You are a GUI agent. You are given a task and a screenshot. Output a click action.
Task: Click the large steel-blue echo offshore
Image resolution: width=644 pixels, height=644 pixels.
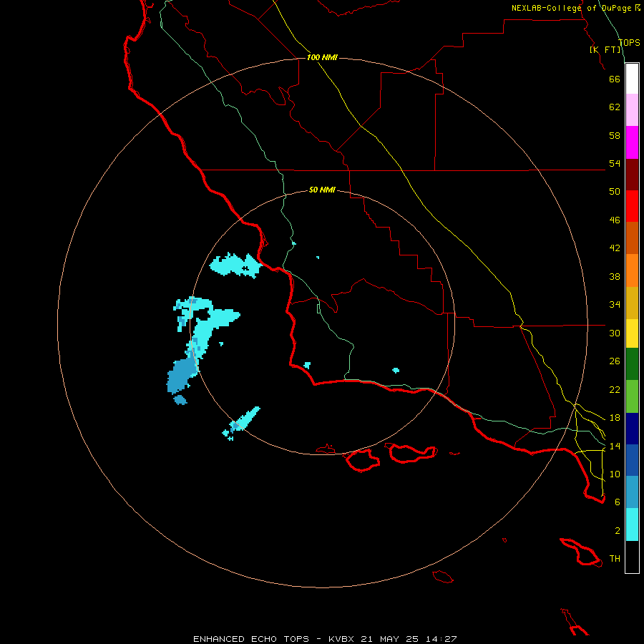pyautogui.click(x=182, y=374)
